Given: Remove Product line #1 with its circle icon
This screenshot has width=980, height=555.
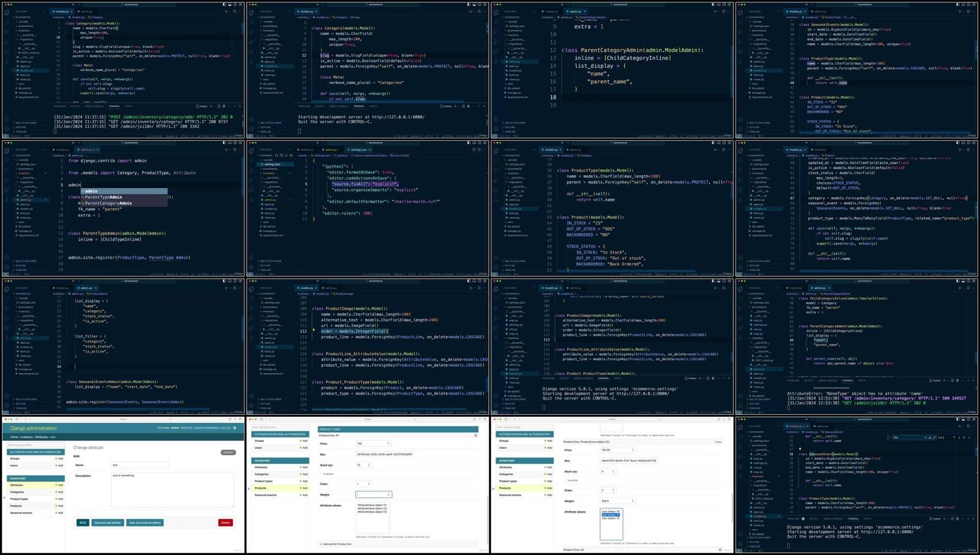Looking at the screenshot, I should point(475,436).
